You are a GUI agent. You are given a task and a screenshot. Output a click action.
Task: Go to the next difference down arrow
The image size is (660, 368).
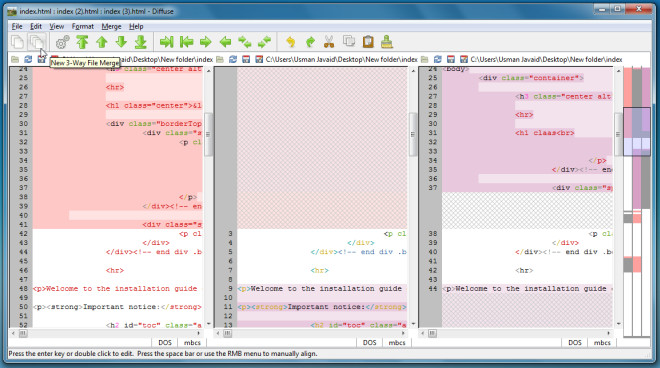click(121, 42)
